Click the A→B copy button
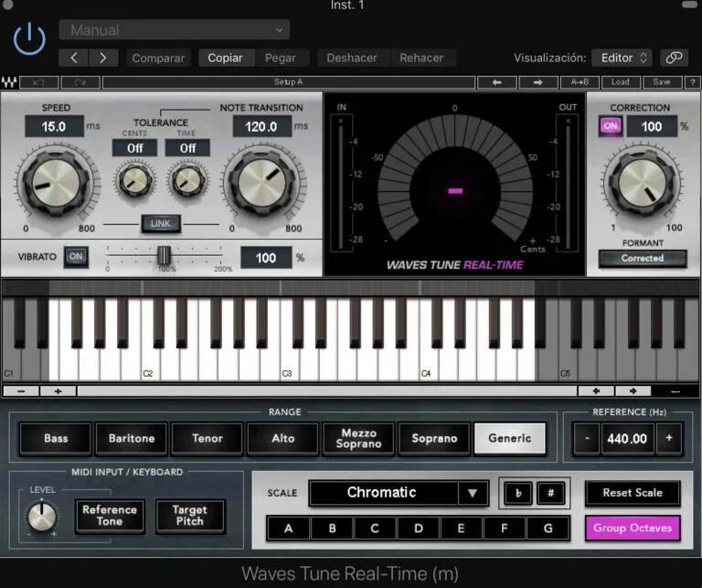 click(580, 82)
